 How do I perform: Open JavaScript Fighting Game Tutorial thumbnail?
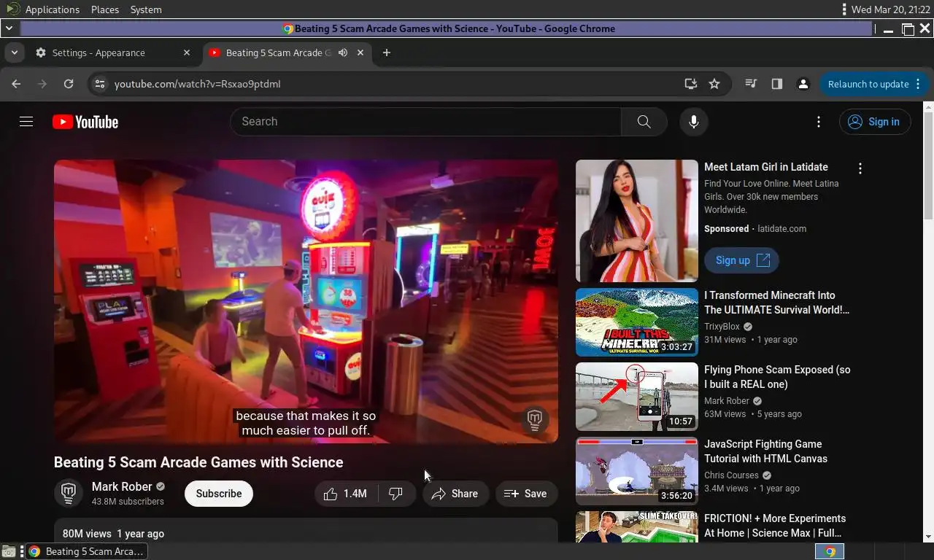(x=637, y=471)
